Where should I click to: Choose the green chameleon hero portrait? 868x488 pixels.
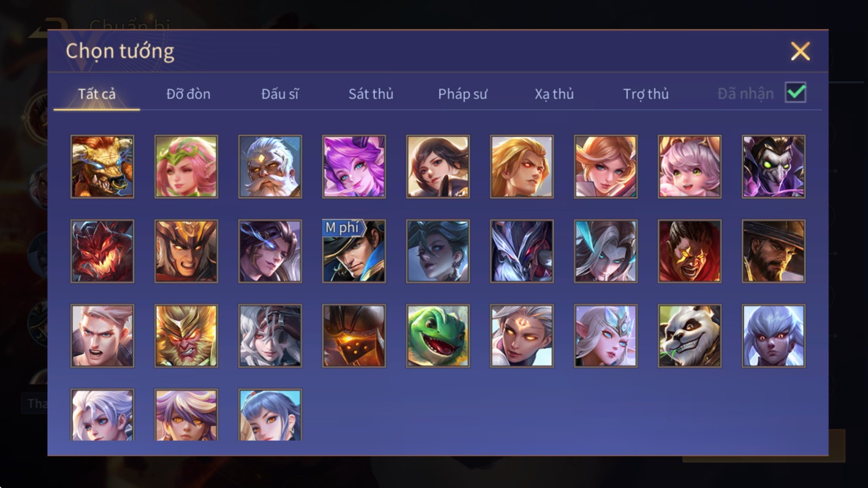[438, 336]
